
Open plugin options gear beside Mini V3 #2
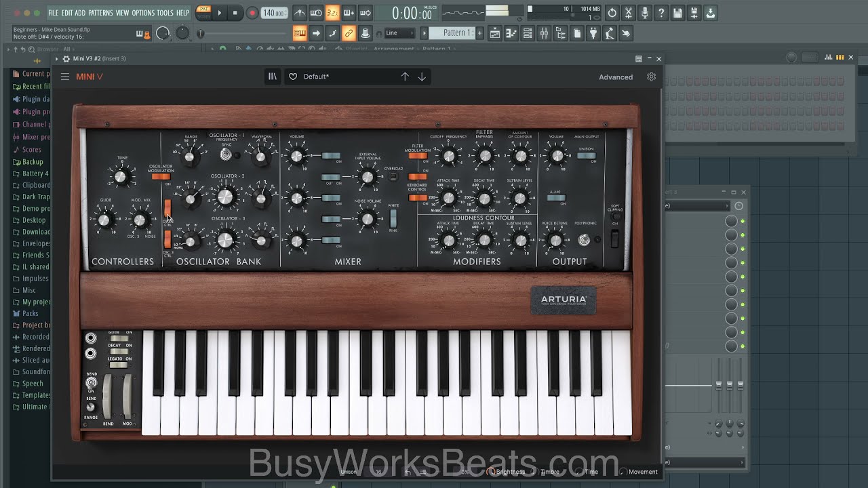coord(66,59)
